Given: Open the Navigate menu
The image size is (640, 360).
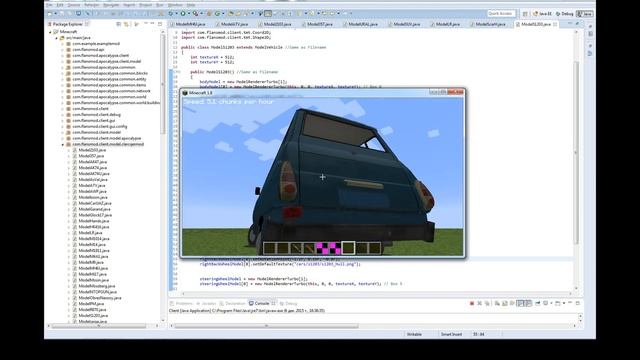Looking at the screenshot, I should pyautogui.click(x=111, y=5).
